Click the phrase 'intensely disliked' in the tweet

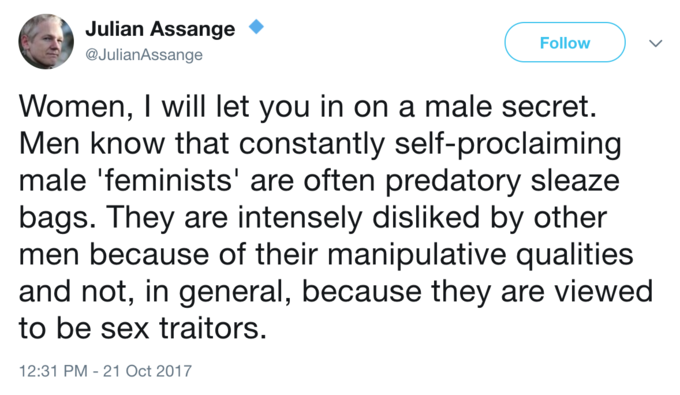coord(359,217)
